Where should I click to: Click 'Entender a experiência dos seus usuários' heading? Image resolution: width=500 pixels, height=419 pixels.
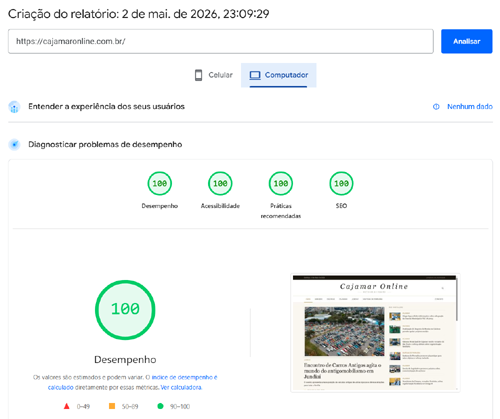[106, 107]
